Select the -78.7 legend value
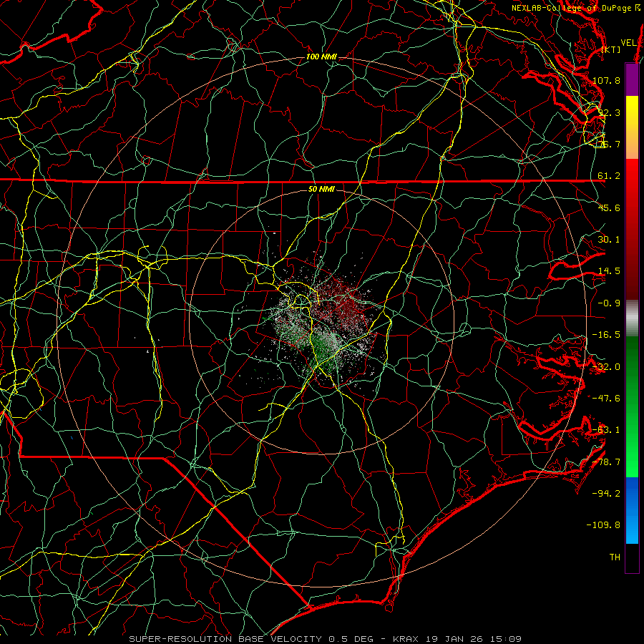This screenshot has width=644, height=644. [x=606, y=462]
